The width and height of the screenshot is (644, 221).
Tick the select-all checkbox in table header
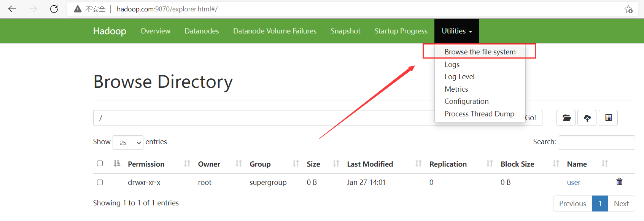[x=100, y=164]
